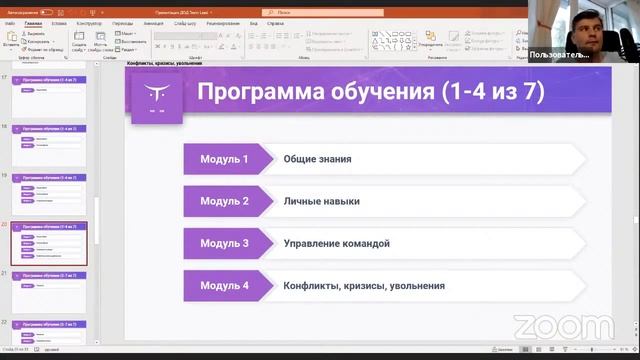Click the Increase Font Size icon
Screen dimensions: 640x360
221,36
